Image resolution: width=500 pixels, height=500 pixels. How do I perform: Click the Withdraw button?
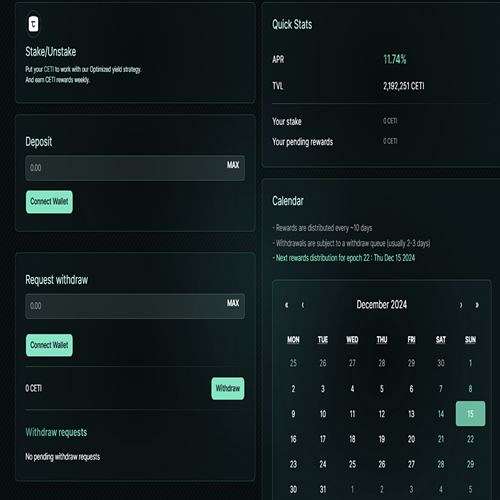coord(228,388)
